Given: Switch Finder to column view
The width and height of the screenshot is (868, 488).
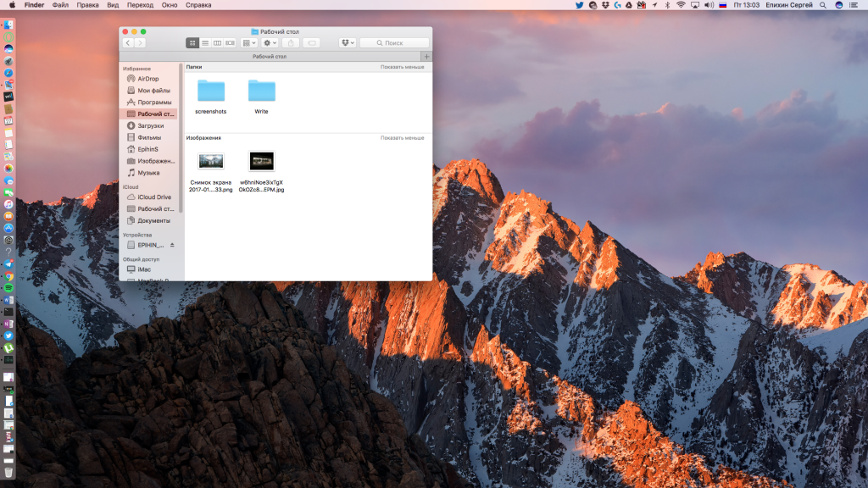Looking at the screenshot, I should [217, 42].
